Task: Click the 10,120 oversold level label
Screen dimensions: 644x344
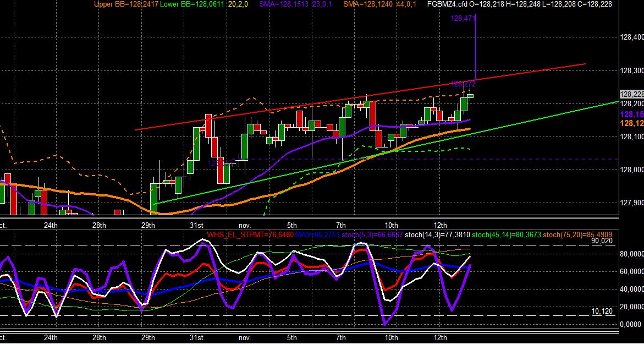Action: click(x=603, y=311)
